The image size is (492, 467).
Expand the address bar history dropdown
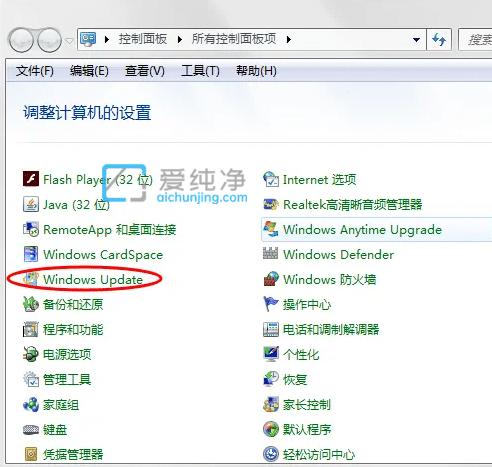click(x=416, y=40)
